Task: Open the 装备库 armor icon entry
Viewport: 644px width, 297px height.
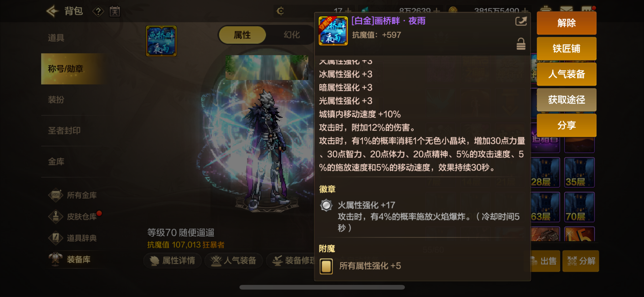Action: (x=56, y=259)
